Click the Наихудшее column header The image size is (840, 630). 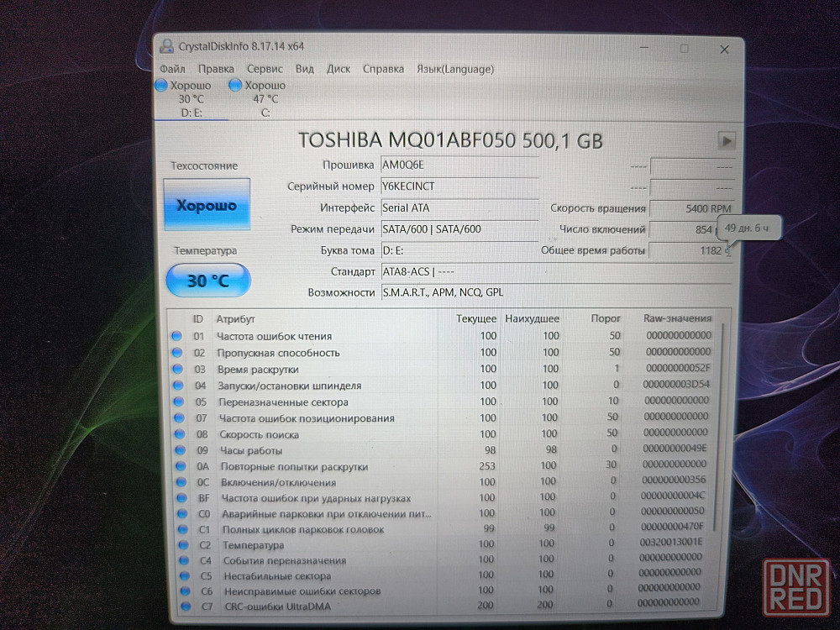[532, 318]
